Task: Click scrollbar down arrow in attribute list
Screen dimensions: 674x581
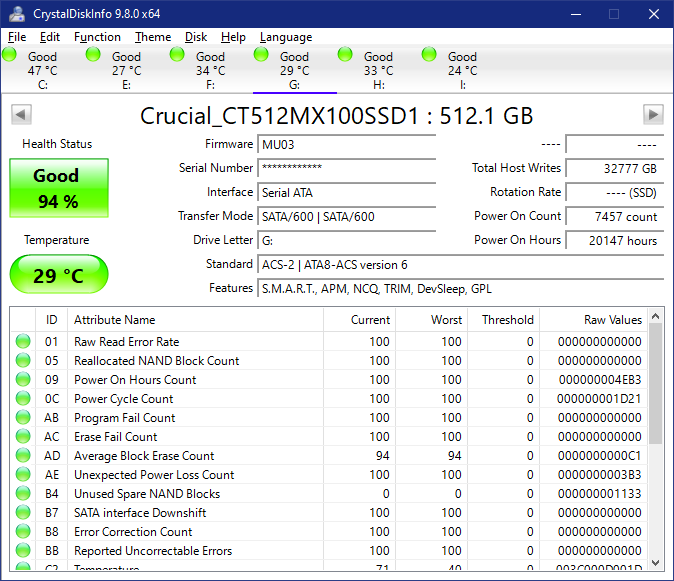Action: pyautogui.click(x=656, y=562)
